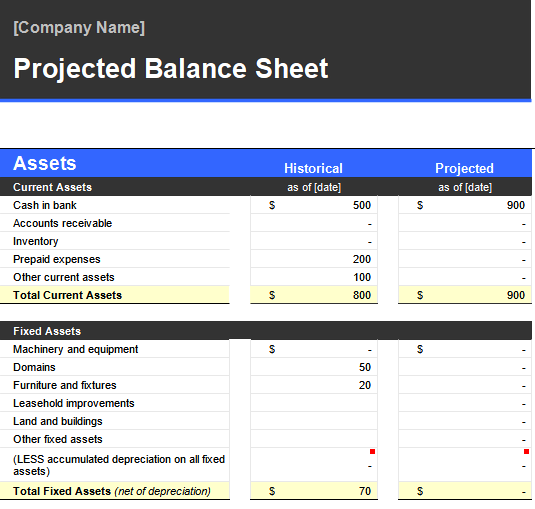
Task: Click the Projected Accounts receivable cell
Action: point(465,223)
